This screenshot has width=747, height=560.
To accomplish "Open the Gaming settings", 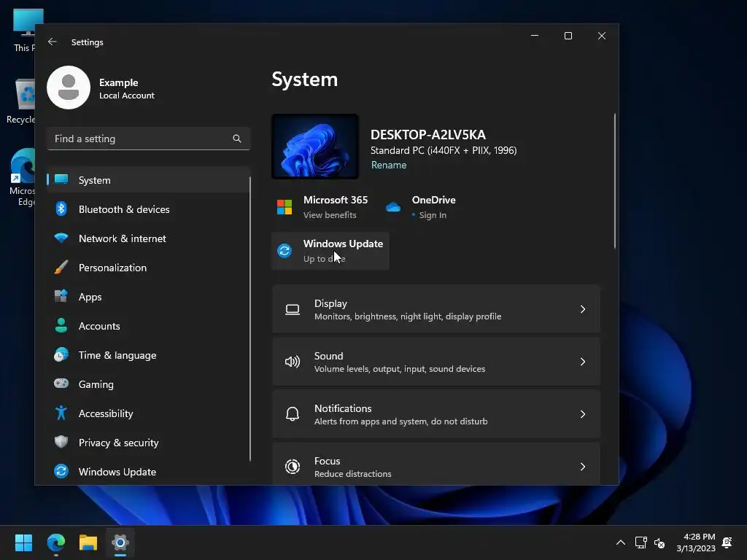I will click(x=148, y=384).
